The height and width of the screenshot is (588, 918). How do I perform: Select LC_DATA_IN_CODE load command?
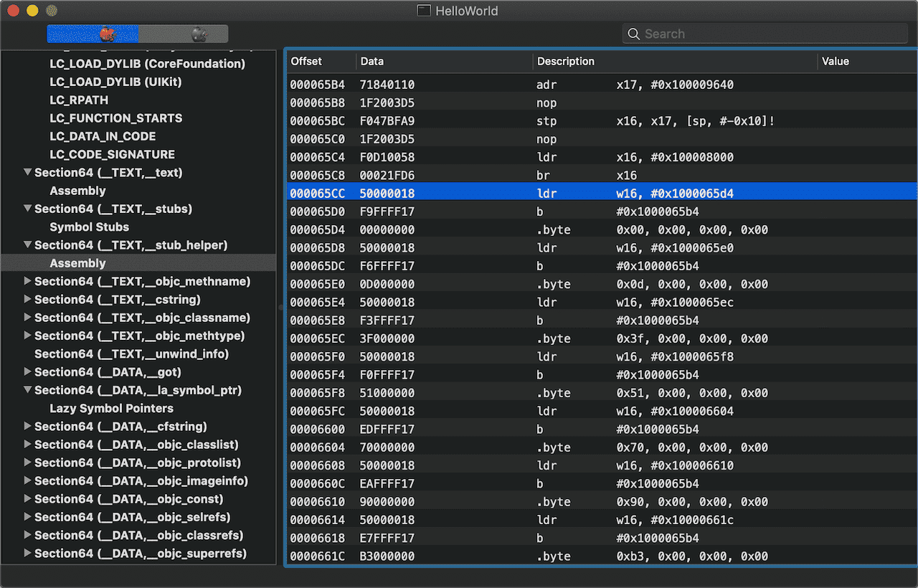(x=103, y=136)
